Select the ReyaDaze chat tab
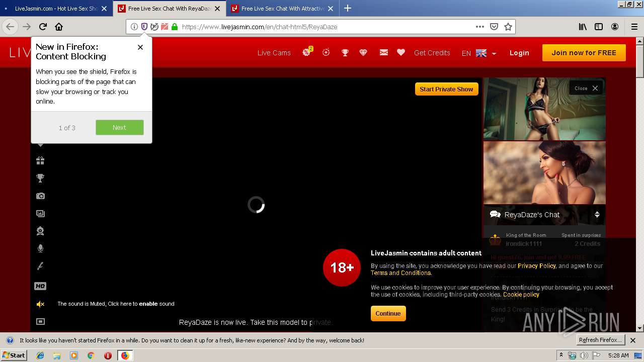This screenshot has height=362, width=644. (169, 9)
